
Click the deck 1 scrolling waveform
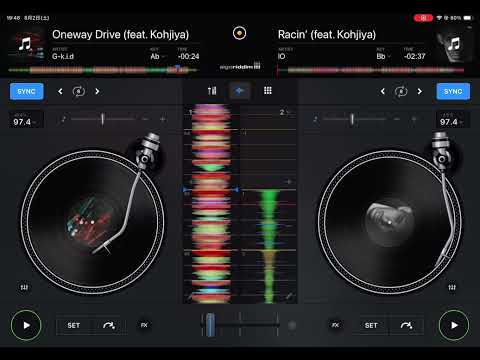(x=211, y=204)
